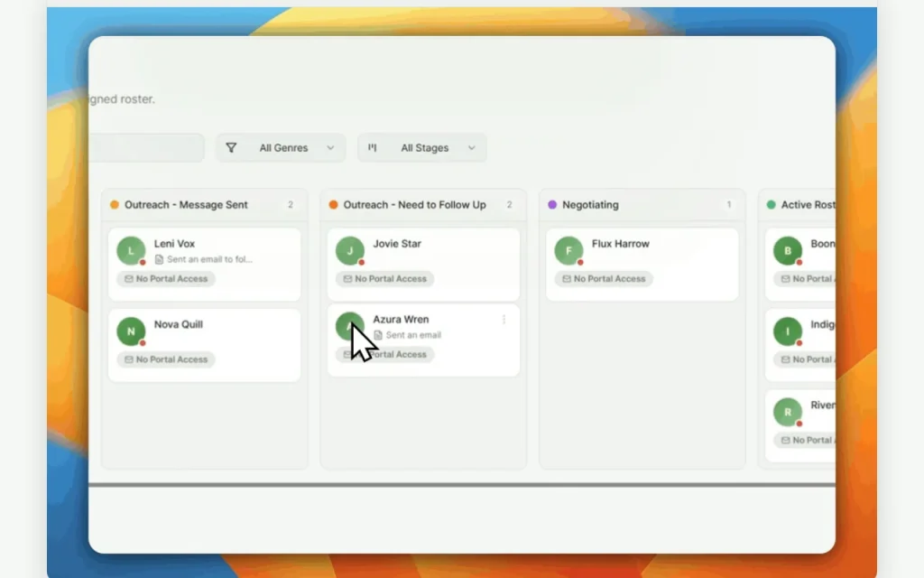Click No Portal Access badge on Leni Vox card

tap(166, 279)
